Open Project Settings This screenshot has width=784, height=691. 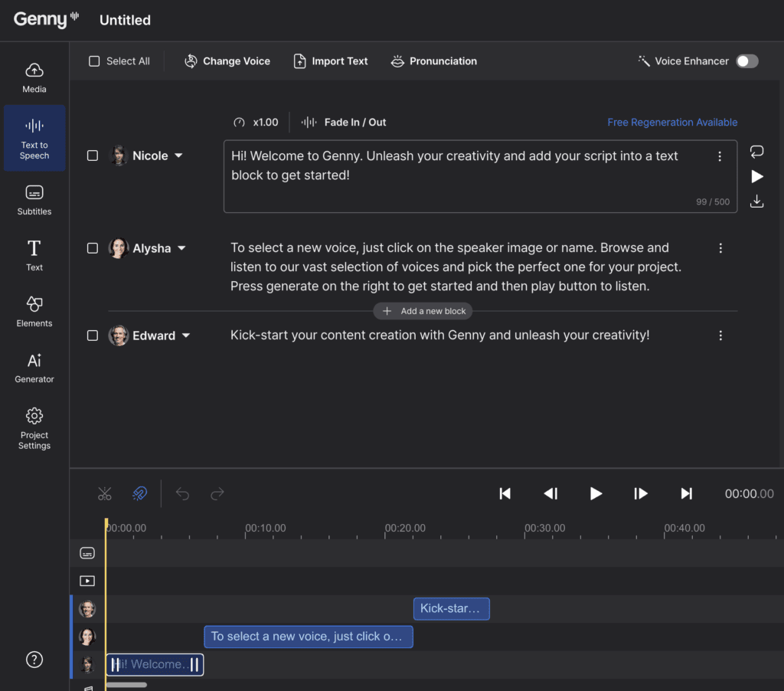click(x=34, y=428)
